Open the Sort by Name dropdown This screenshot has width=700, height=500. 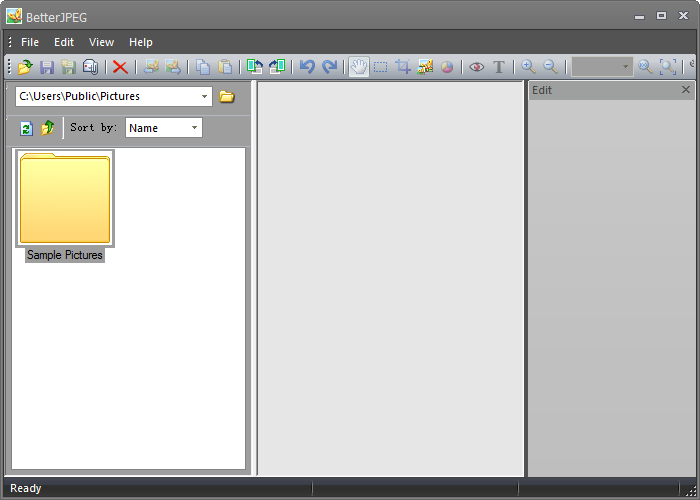[x=164, y=128]
